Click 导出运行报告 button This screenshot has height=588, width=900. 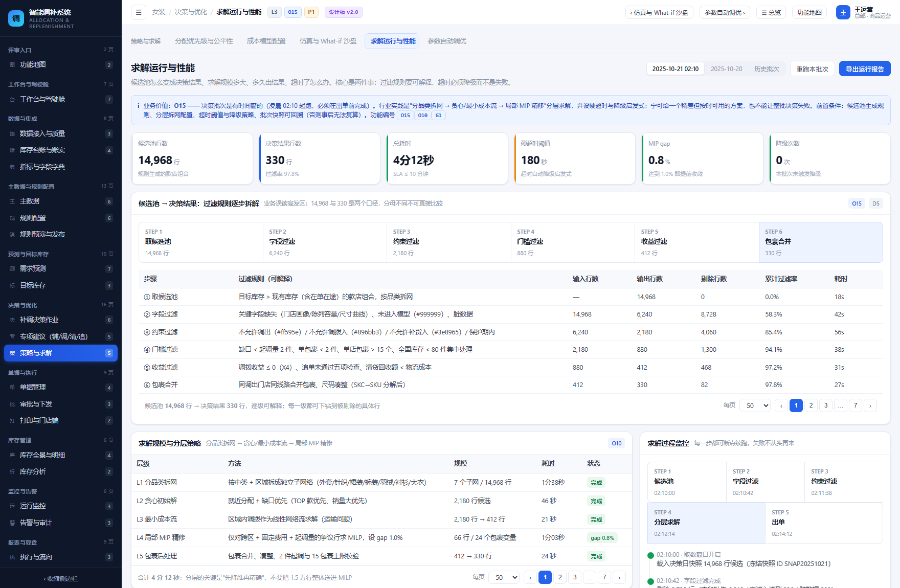coord(865,69)
